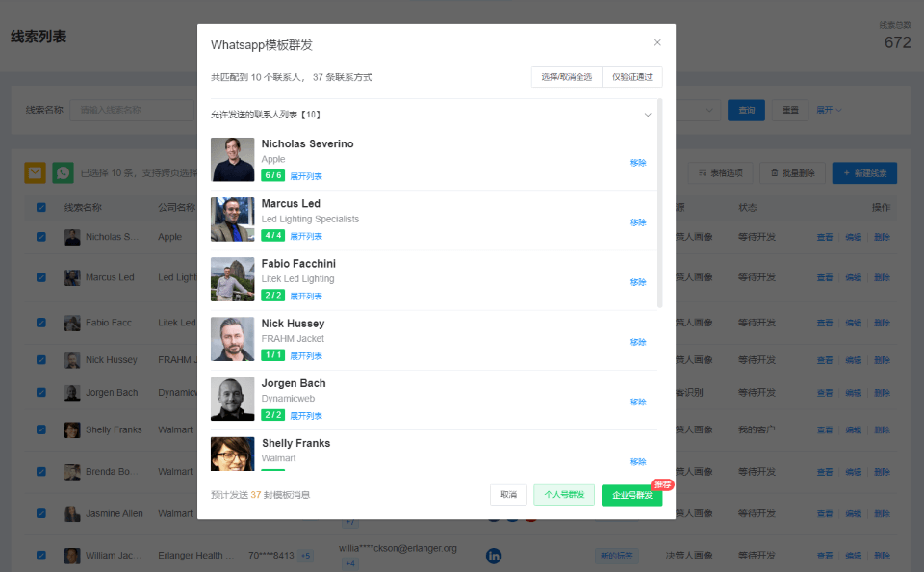Send using 企业号群发 button
The height and width of the screenshot is (572, 924).
[631, 495]
